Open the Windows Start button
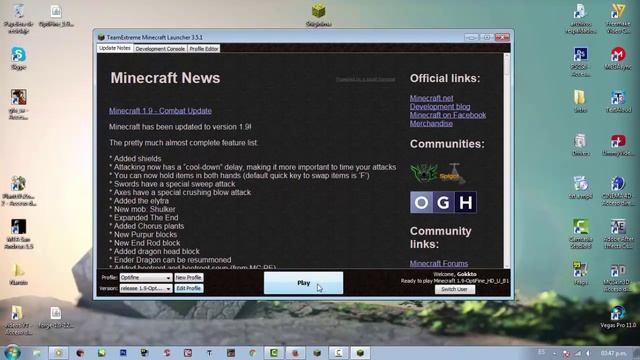Image resolution: width=640 pixels, height=360 pixels. 12,352
